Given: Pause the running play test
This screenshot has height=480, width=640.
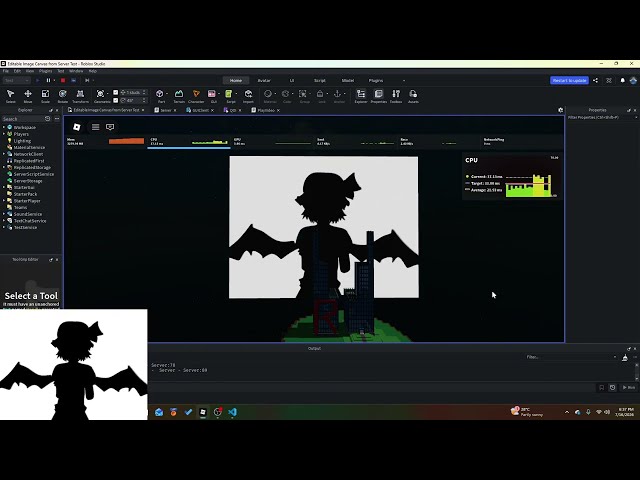Looking at the screenshot, I should point(49,80).
